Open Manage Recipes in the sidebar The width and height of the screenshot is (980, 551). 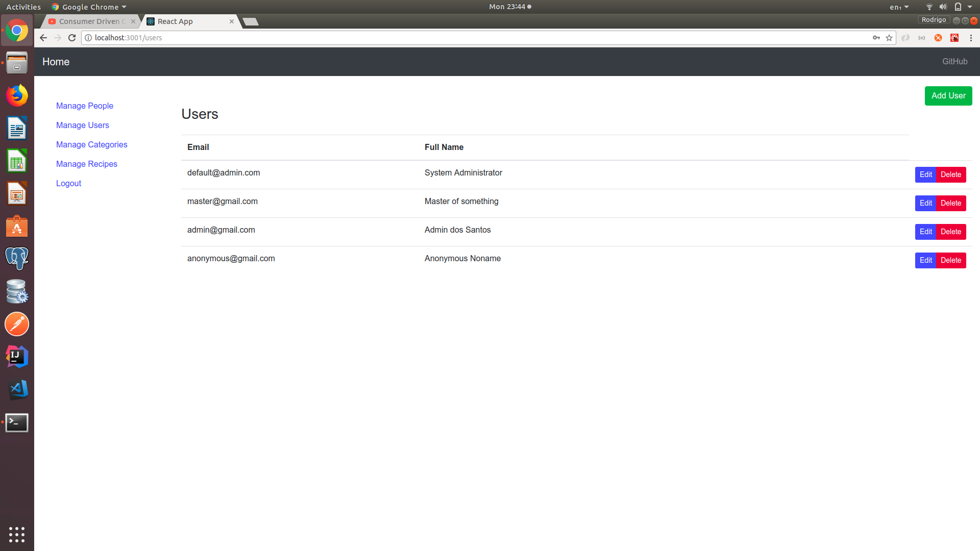87,164
